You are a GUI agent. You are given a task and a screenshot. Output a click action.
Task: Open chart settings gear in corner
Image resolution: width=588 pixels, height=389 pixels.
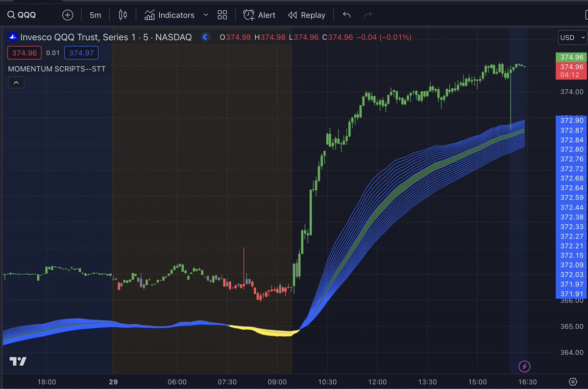572,382
